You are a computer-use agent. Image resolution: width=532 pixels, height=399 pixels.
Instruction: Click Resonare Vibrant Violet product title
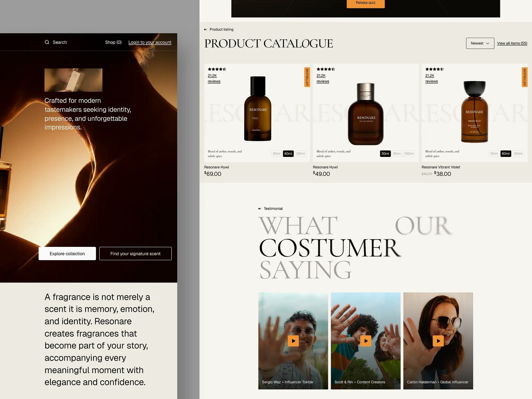click(441, 167)
